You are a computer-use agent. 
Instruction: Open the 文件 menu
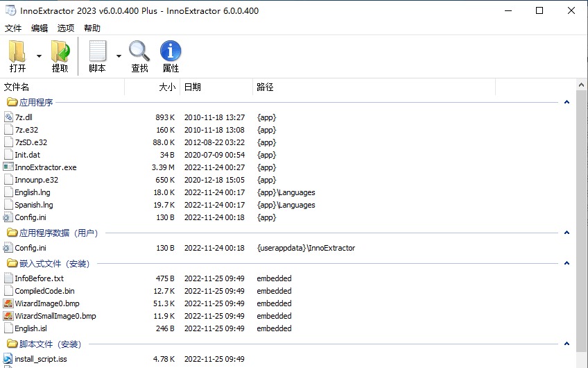[13, 28]
